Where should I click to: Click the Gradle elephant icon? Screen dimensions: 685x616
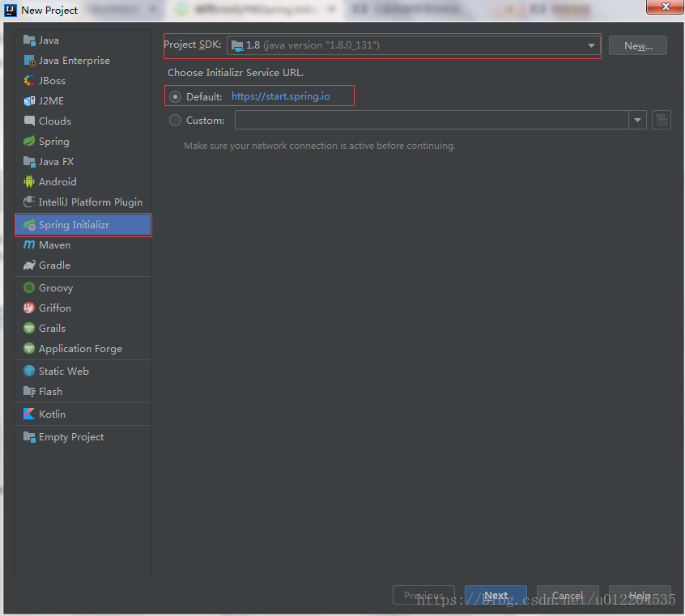coord(29,266)
